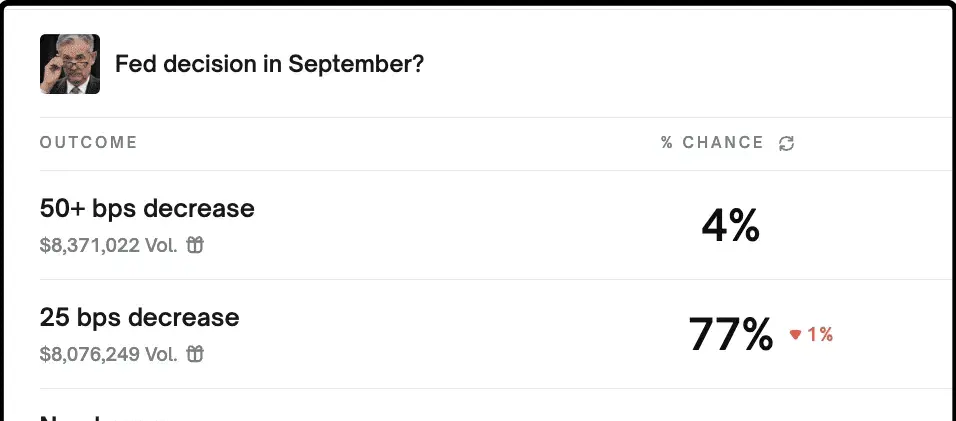Viewport: 956px width, 421px height.
Task: Click the OUTCOME column header
Action: click(x=88, y=142)
